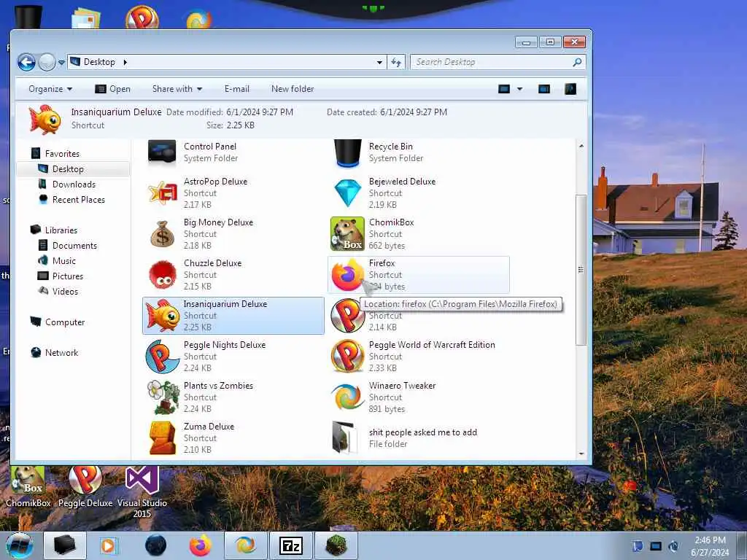Select the Big Money Deluxe money bag
Viewport: 747px width, 560px height.
click(x=162, y=234)
